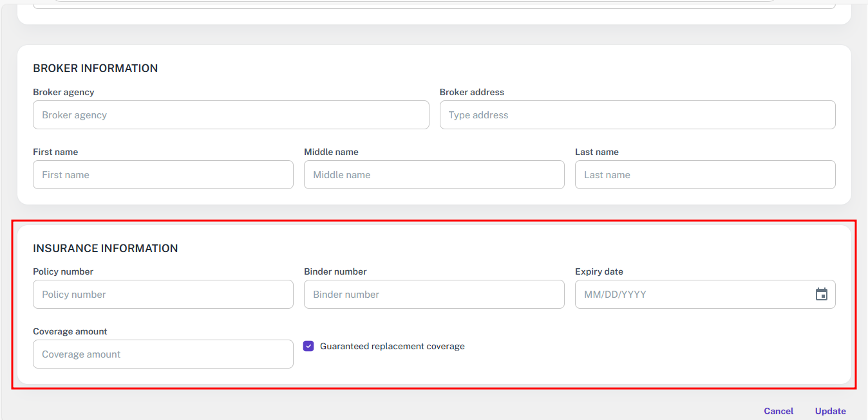Click the INSURANCE INFORMATION section heading
This screenshot has width=868, height=420.
coord(106,248)
